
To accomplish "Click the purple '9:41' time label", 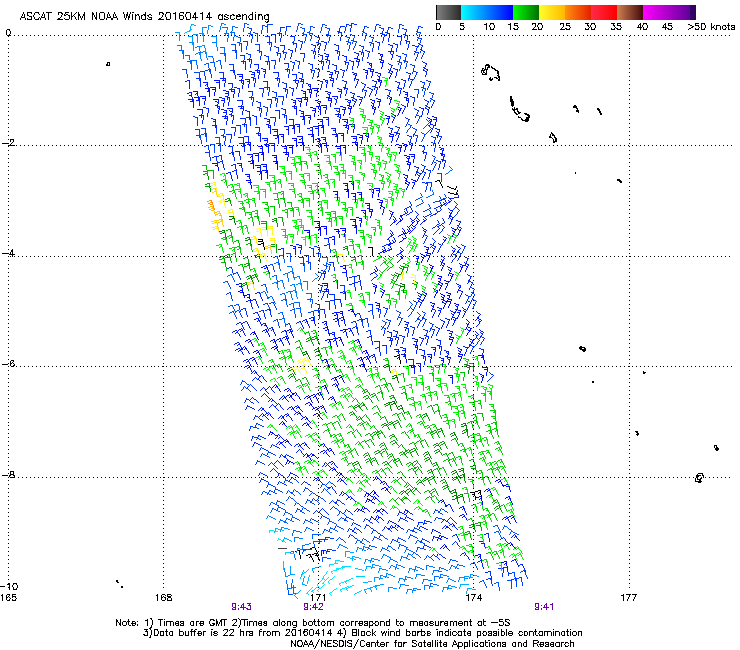I will point(544,607).
